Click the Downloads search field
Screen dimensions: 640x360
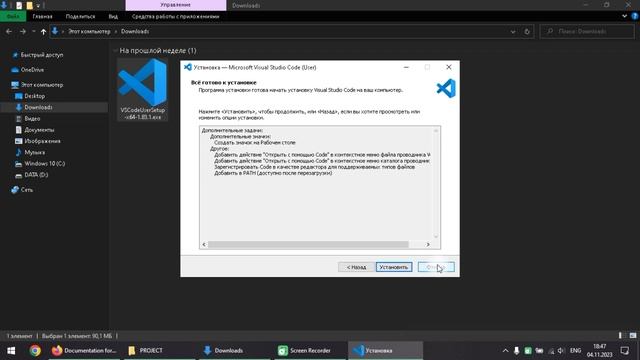tap(587, 31)
